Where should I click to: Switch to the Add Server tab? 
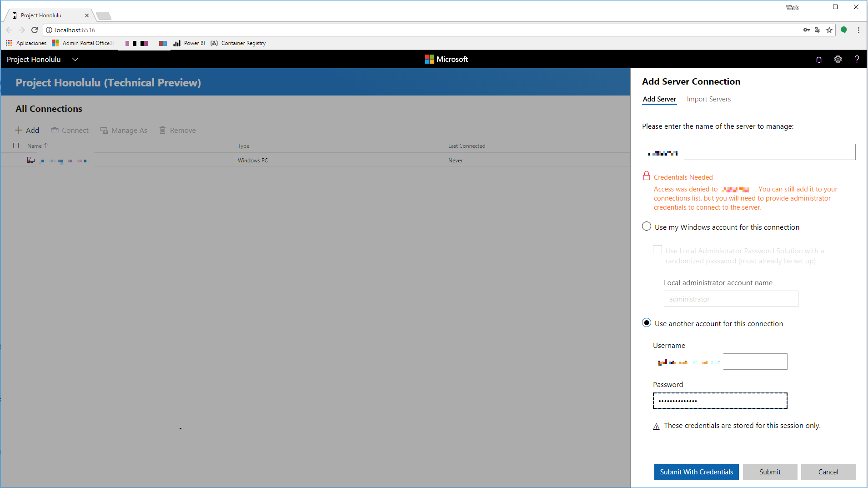tap(659, 99)
